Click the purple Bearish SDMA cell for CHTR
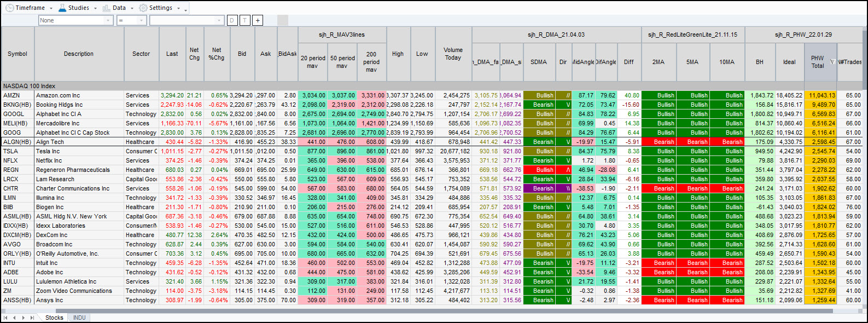This screenshot has width=868, height=323. [x=539, y=188]
